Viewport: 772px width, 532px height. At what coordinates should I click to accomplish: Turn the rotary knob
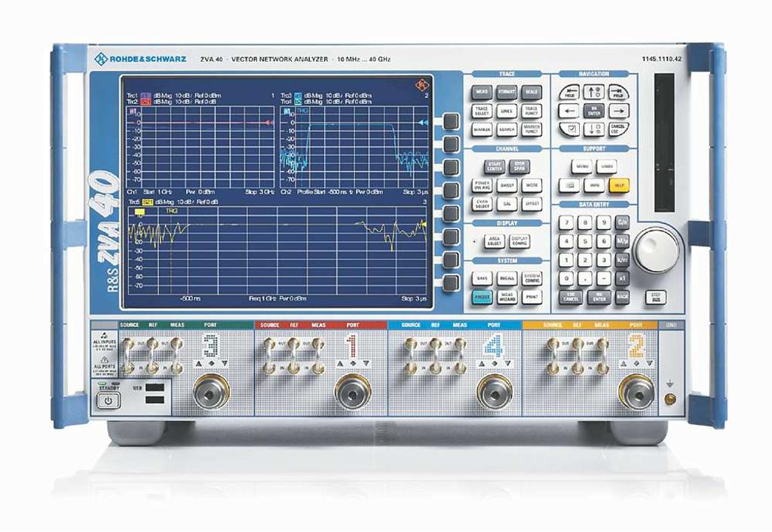[655, 249]
